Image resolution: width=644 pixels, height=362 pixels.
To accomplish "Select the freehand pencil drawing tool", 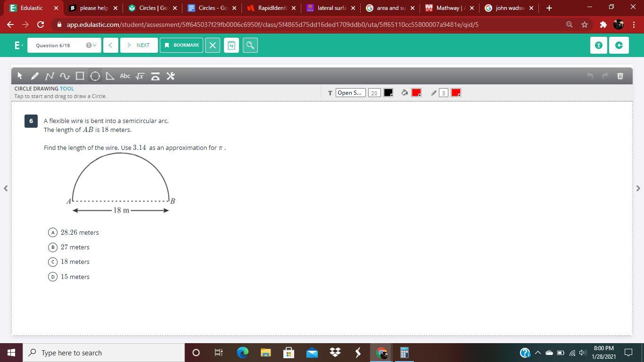I will 35,76.
